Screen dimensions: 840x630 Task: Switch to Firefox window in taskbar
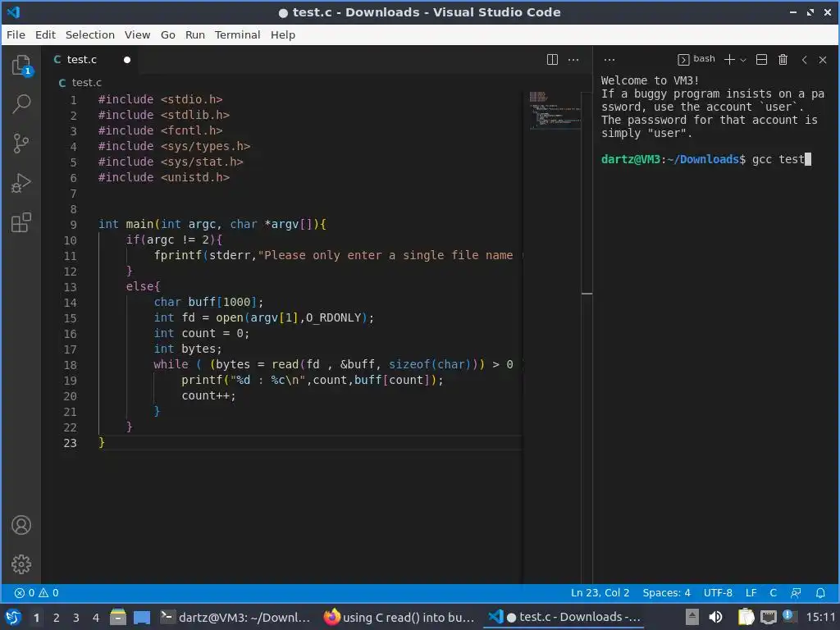click(x=399, y=617)
